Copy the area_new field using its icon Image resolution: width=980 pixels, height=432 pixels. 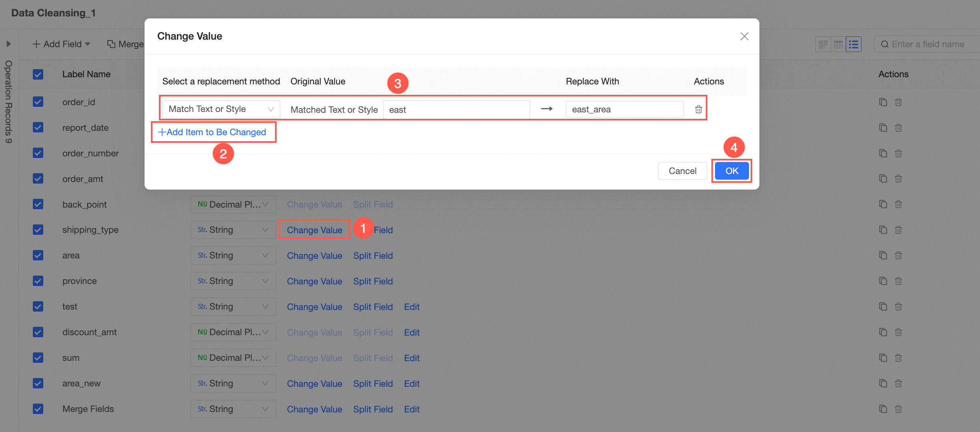tap(883, 383)
